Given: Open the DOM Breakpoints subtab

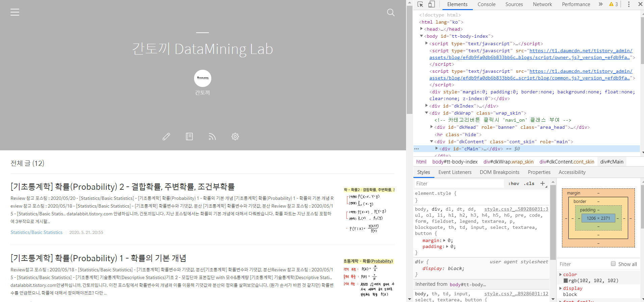Looking at the screenshot, I should [500, 172].
